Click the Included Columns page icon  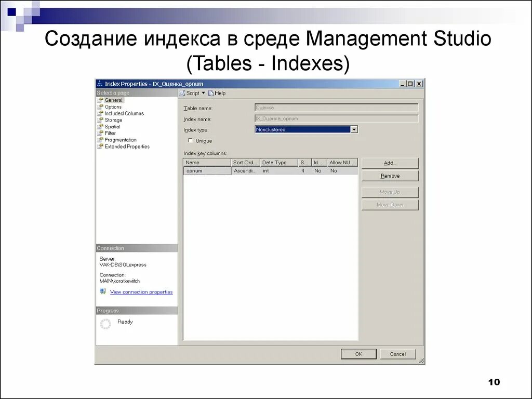click(100, 113)
